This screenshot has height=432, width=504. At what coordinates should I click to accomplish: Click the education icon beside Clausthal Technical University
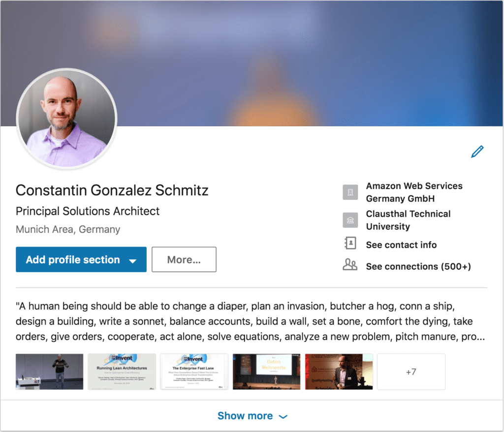pos(350,220)
